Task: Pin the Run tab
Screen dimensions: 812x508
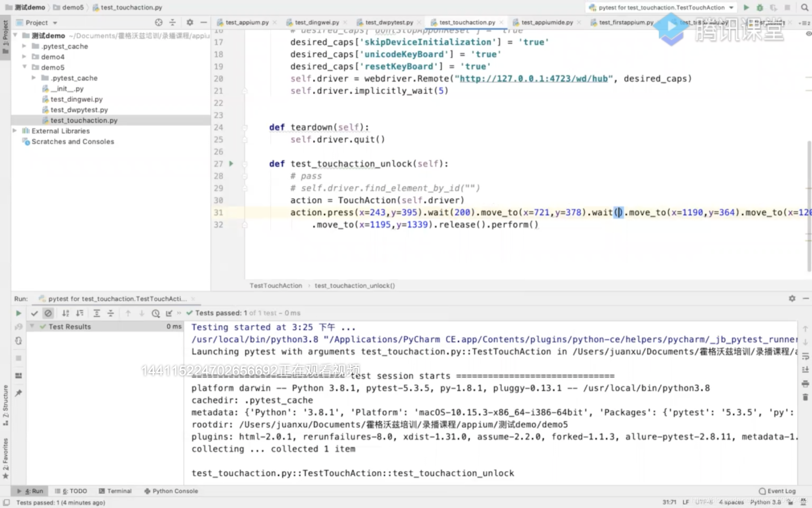Action: (18, 393)
